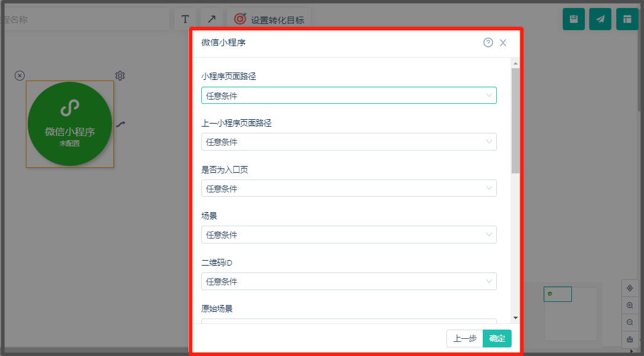Select the arrow connector tool
644x356 pixels.
(x=212, y=19)
